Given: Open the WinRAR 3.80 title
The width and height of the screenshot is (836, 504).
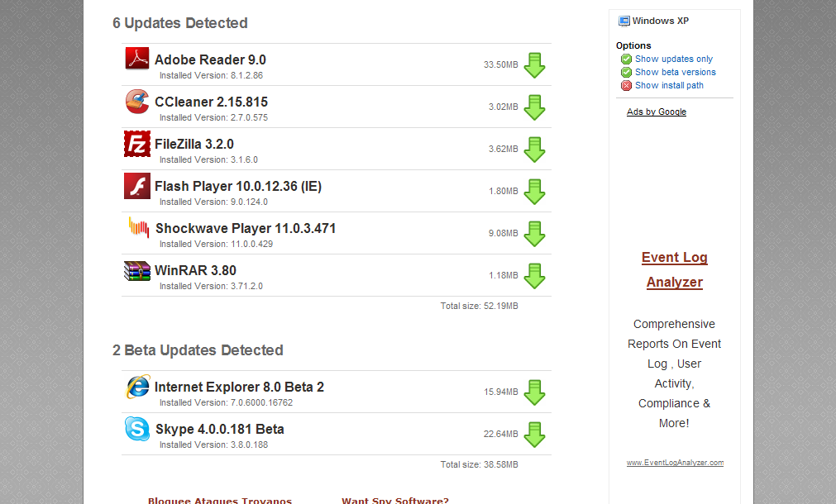Looking at the screenshot, I should click(x=195, y=270).
